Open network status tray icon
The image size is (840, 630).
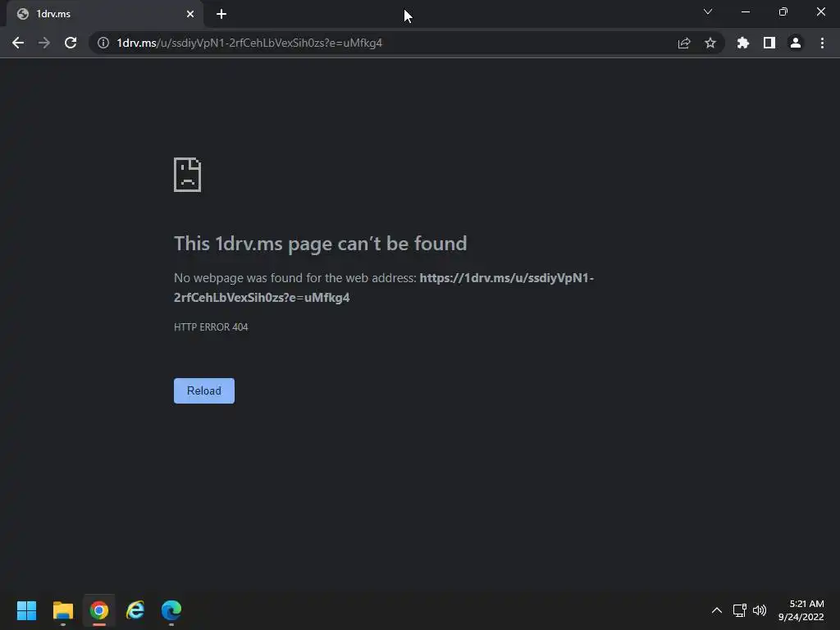(740, 610)
